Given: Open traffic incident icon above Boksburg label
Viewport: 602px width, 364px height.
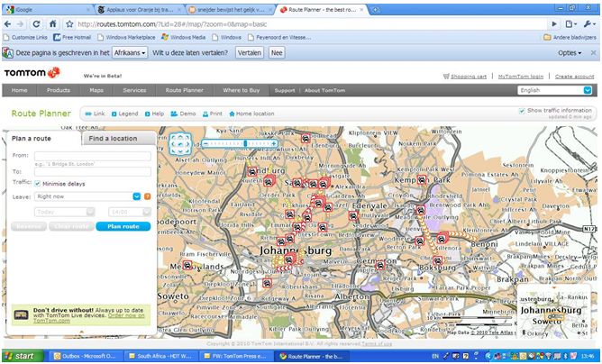Looking at the screenshot, I should tap(437, 261).
